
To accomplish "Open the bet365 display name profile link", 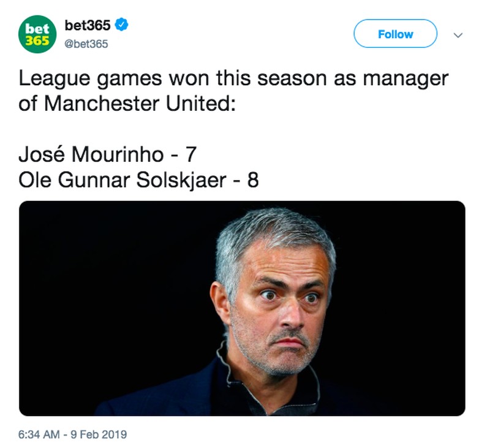I will click(88, 25).
